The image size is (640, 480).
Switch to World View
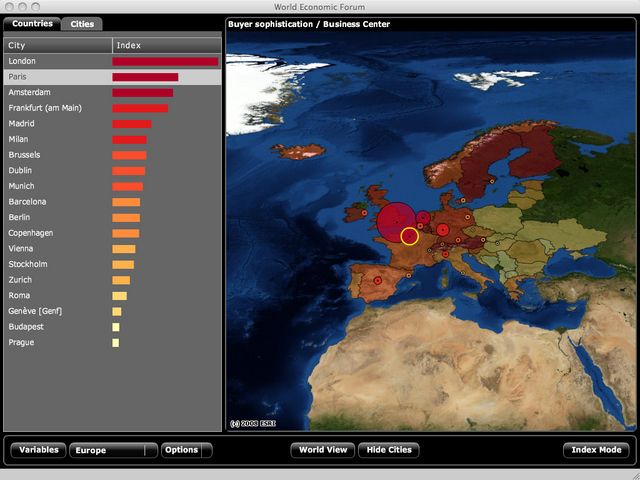point(322,450)
